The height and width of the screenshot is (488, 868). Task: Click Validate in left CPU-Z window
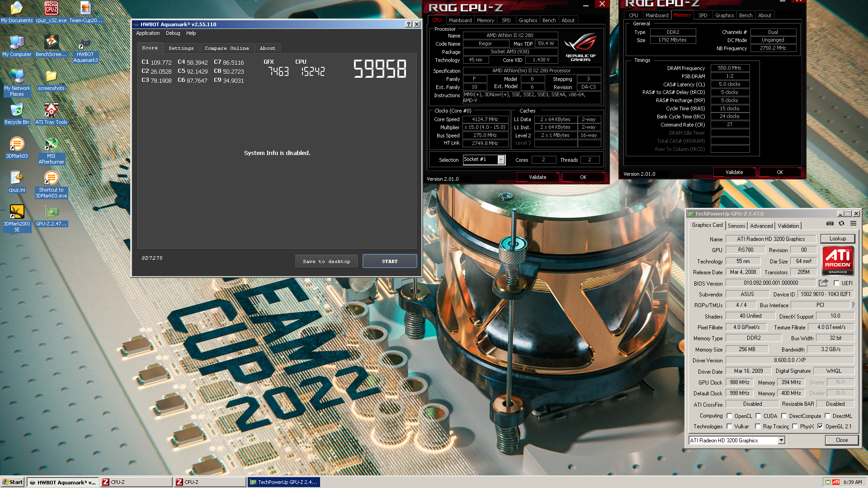coord(538,177)
